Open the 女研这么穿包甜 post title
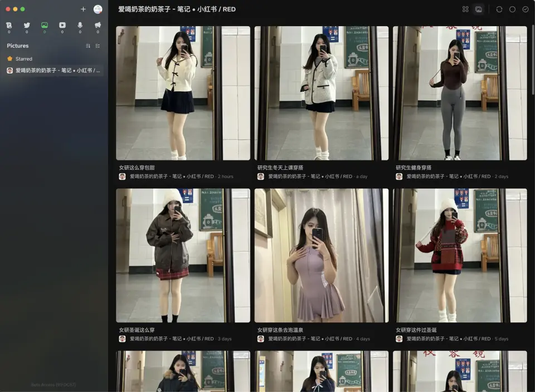This screenshot has width=535, height=392. (137, 168)
